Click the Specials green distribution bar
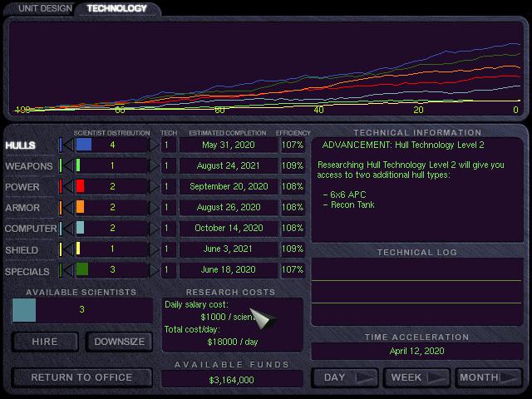Viewport: 532px width, 399px height. [x=82, y=269]
